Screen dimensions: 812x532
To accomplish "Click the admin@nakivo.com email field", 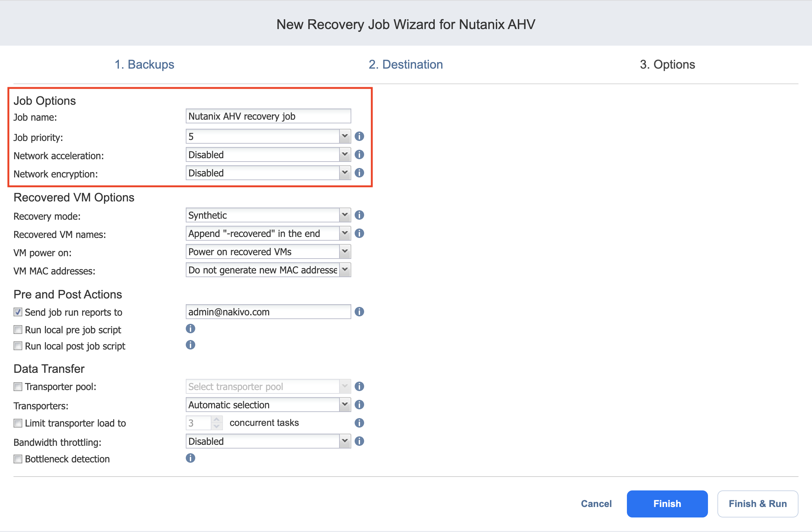I will coord(268,312).
